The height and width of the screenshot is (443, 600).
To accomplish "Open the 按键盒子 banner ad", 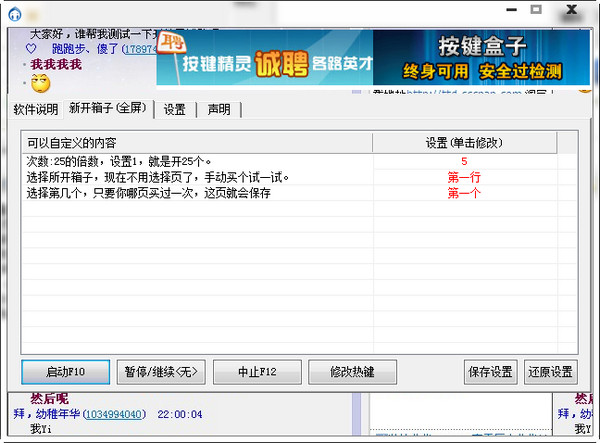I will (x=481, y=57).
